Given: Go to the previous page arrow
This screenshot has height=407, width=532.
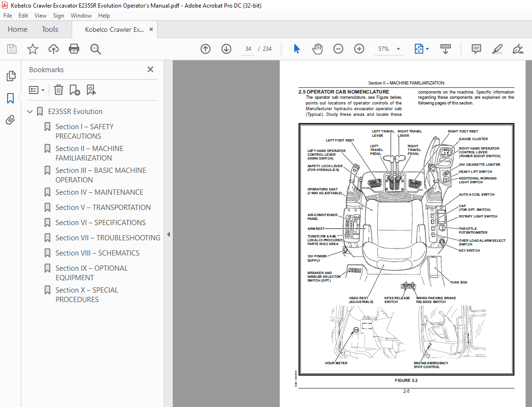Looking at the screenshot, I should click(205, 49).
